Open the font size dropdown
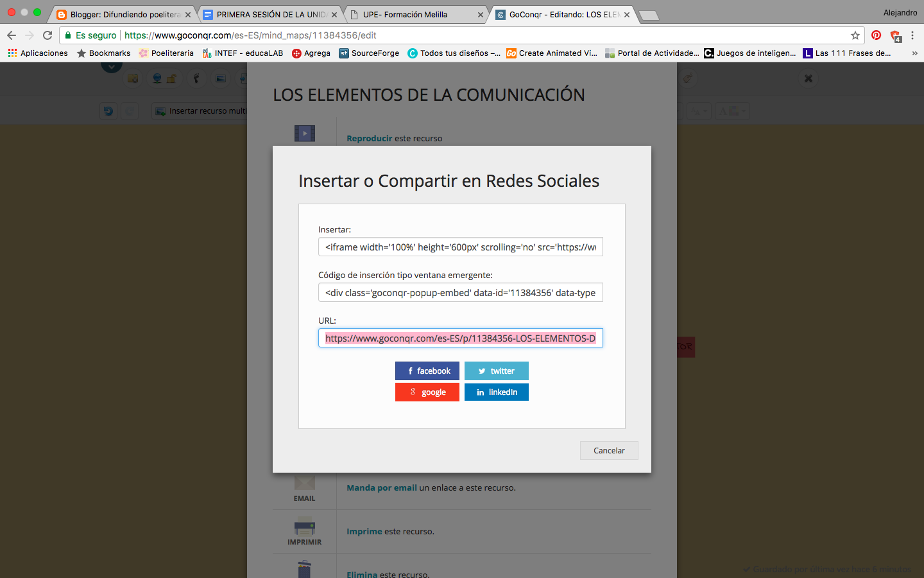 [x=699, y=111]
